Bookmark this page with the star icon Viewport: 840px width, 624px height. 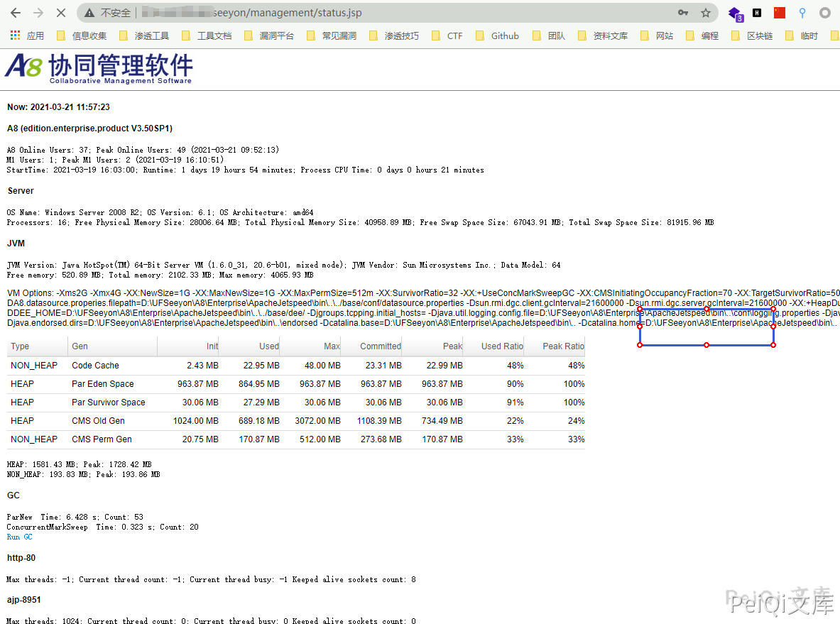[x=706, y=13]
